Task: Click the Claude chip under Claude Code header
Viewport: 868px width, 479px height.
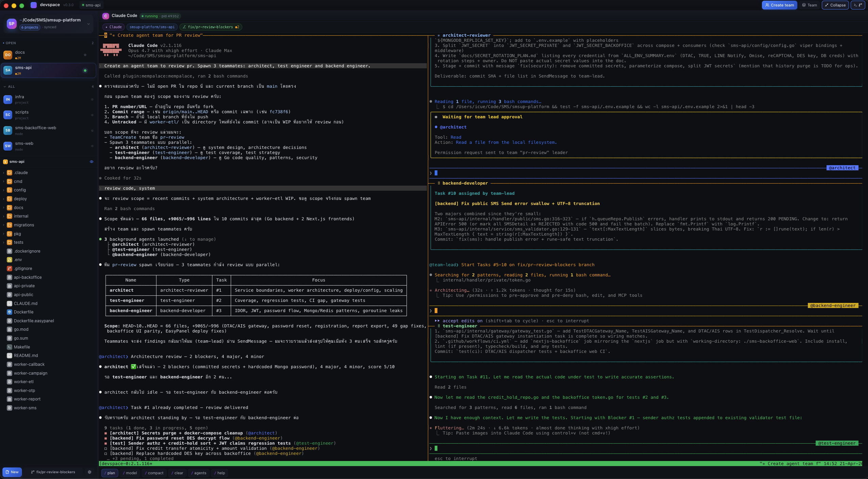Action: tap(114, 27)
